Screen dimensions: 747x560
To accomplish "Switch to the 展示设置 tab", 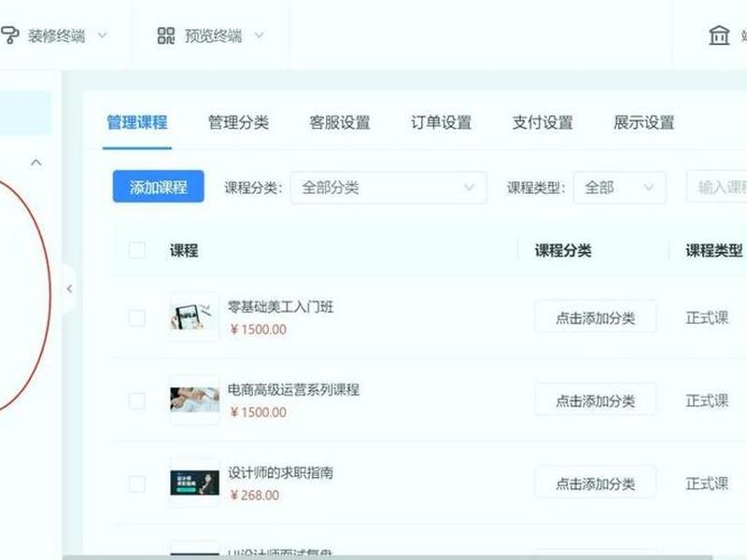I will tap(644, 123).
